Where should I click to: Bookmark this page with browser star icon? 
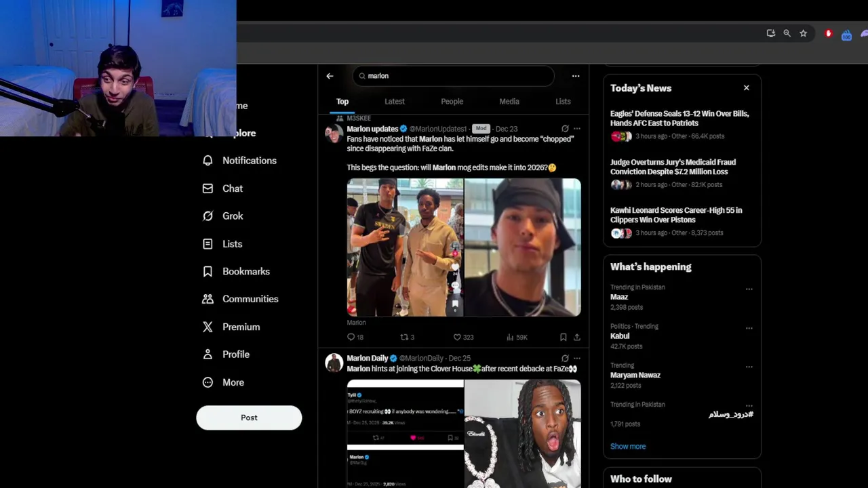[804, 33]
